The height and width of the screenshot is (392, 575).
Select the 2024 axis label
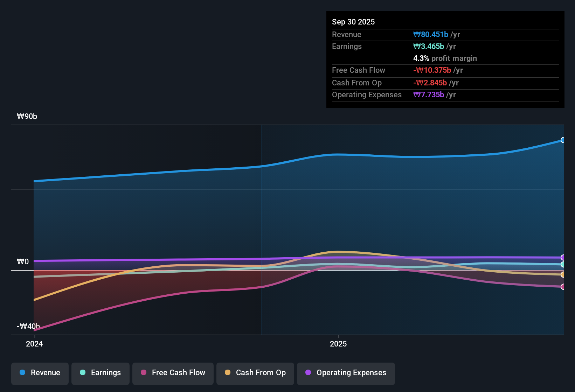(x=34, y=344)
